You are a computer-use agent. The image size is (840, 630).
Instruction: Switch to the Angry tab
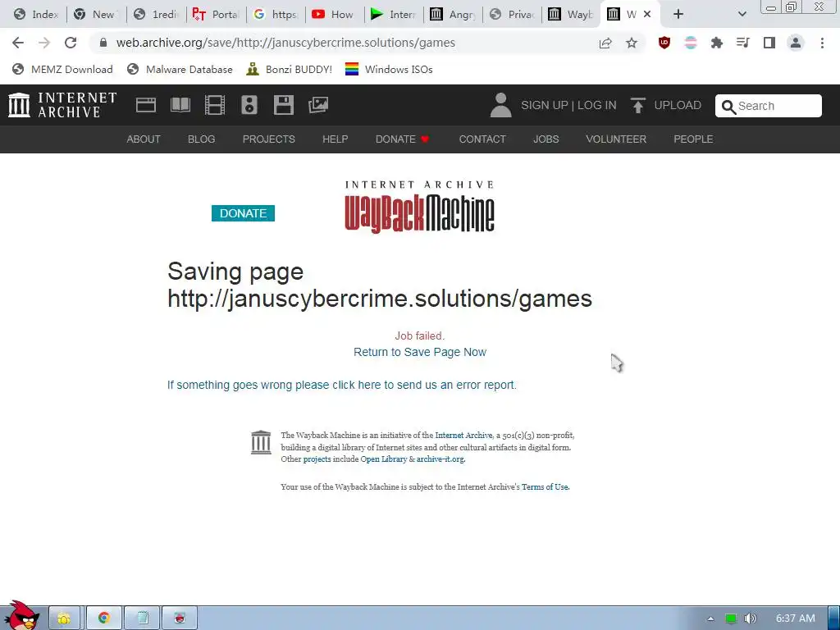(x=453, y=15)
